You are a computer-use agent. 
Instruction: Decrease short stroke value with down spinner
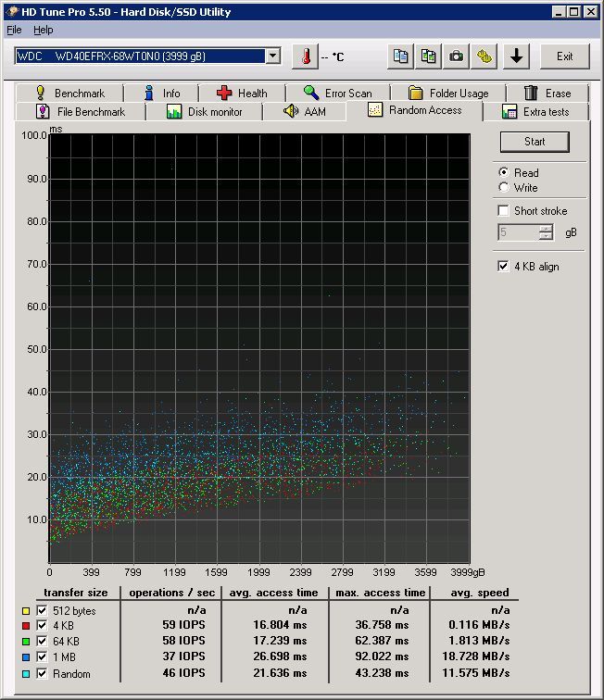click(x=546, y=236)
